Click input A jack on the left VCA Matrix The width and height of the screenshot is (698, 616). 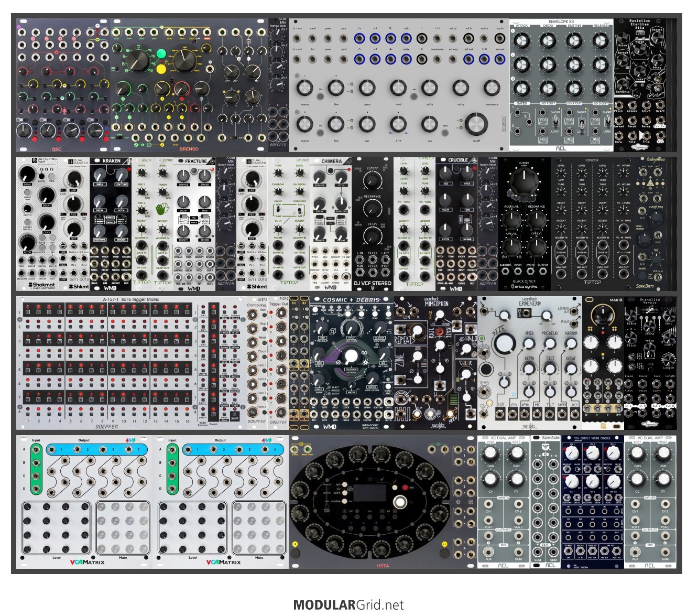pyautogui.click(x=36, y=450)
